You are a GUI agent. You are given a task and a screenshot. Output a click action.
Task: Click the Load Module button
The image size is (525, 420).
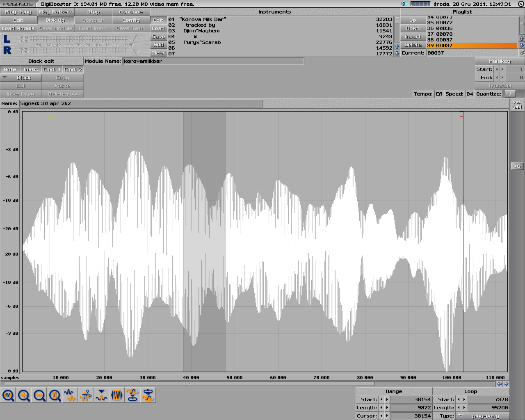click(18, 28)
